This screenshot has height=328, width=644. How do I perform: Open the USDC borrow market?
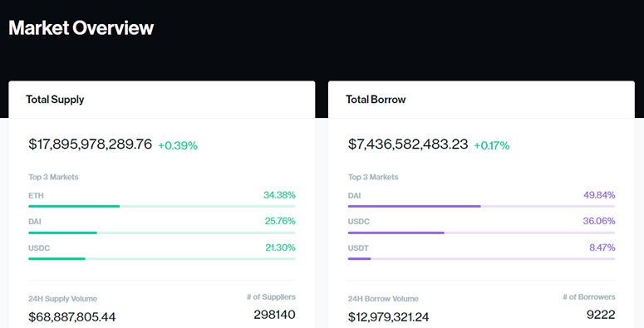click(358, 222)
